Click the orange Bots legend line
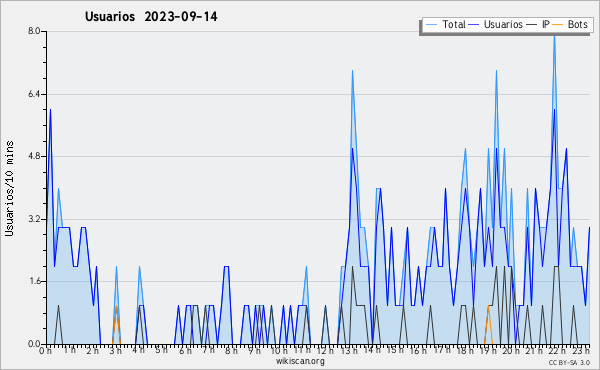 point(559,25)
